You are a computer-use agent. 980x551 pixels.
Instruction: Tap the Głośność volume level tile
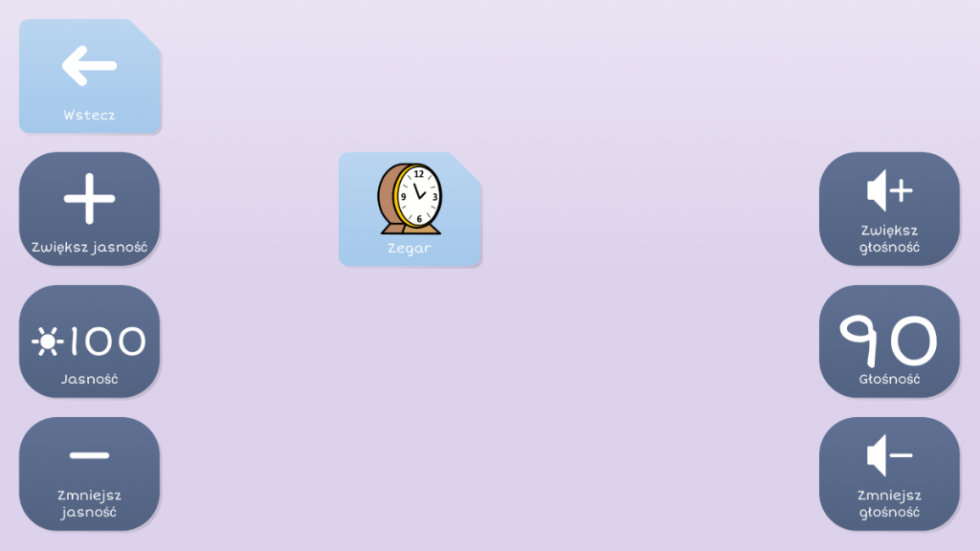889,342
